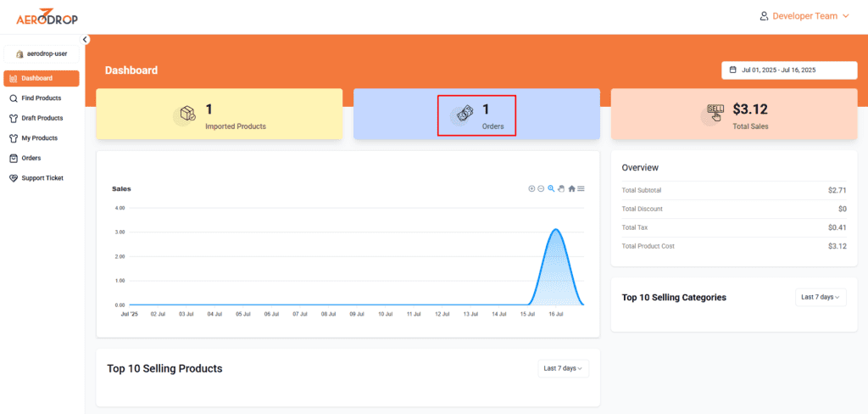868x414 pixels.
Task: Open My Products in sidebar
Action: coord(39,138)
